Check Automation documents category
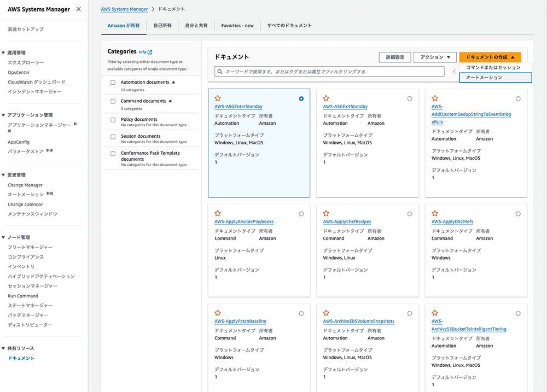This screenshot has width=547, height=392. [x=113, y=83]
